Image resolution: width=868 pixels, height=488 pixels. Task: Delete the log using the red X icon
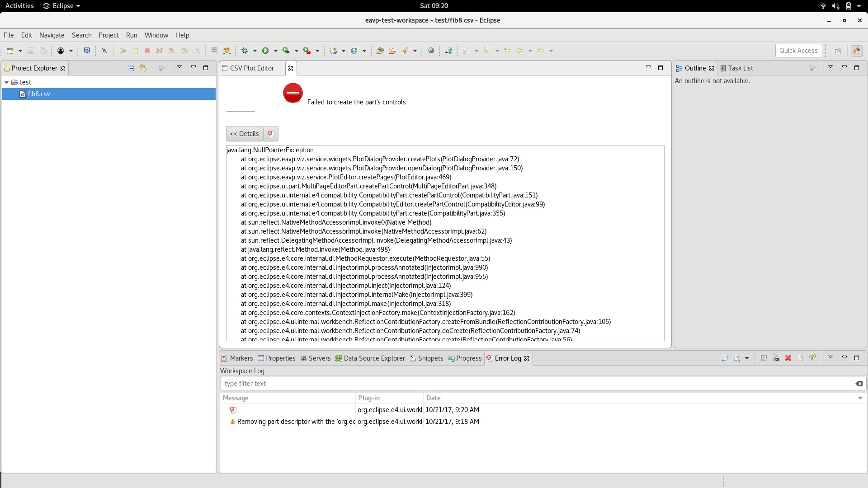[788, 358]
